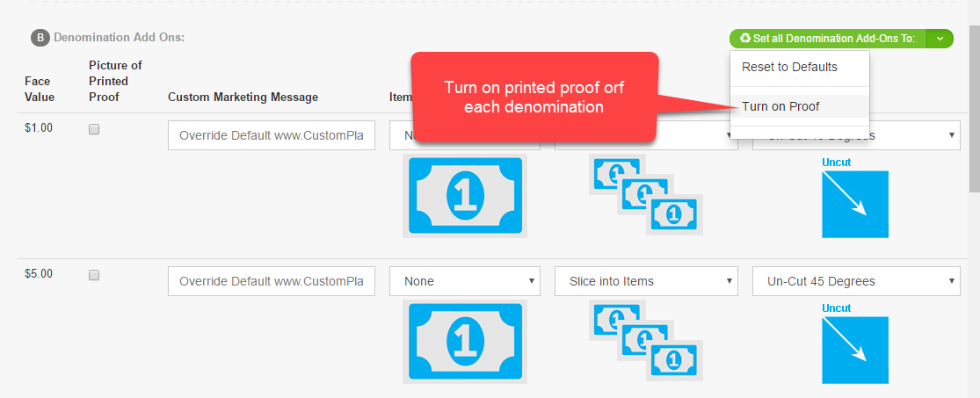980x398 pixels.
Task: Open the green button's dropdown arrow
Action: [x=940, y=39]
